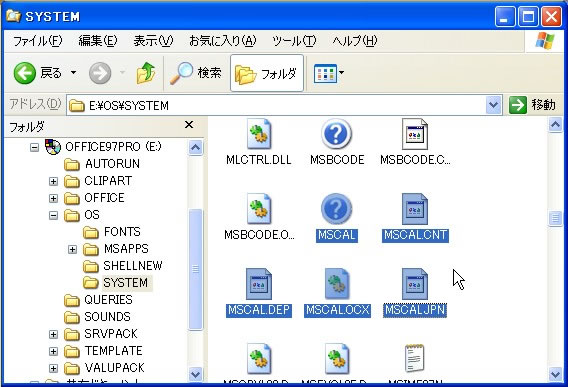This screenshot has height=387, width=568.
Task: Select the MSCAL.OCX file icon
Action: pyautogui.click(x=337, y=284)
